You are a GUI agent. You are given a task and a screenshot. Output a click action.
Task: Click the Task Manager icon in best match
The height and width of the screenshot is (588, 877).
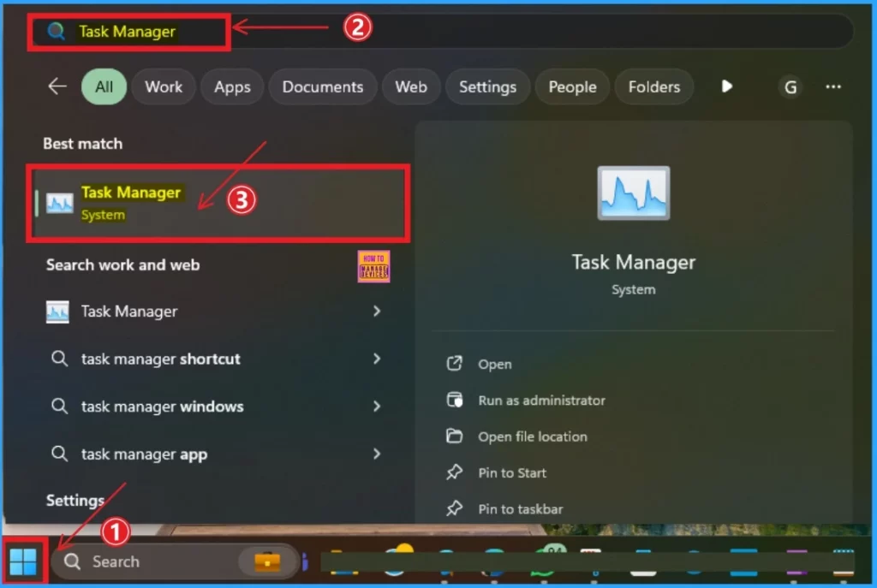tap(60, 204)
